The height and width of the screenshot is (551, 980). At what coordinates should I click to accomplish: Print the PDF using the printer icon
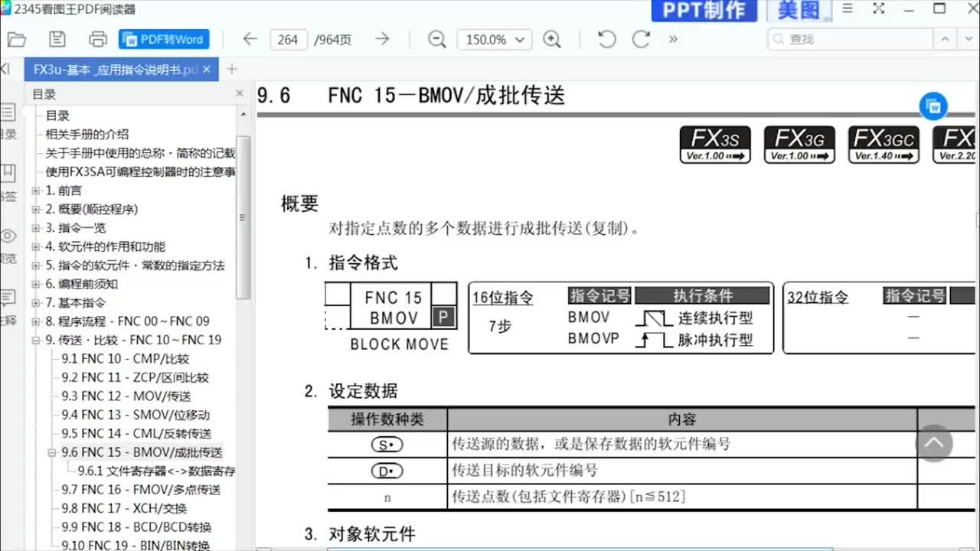(x=98, y=40)
